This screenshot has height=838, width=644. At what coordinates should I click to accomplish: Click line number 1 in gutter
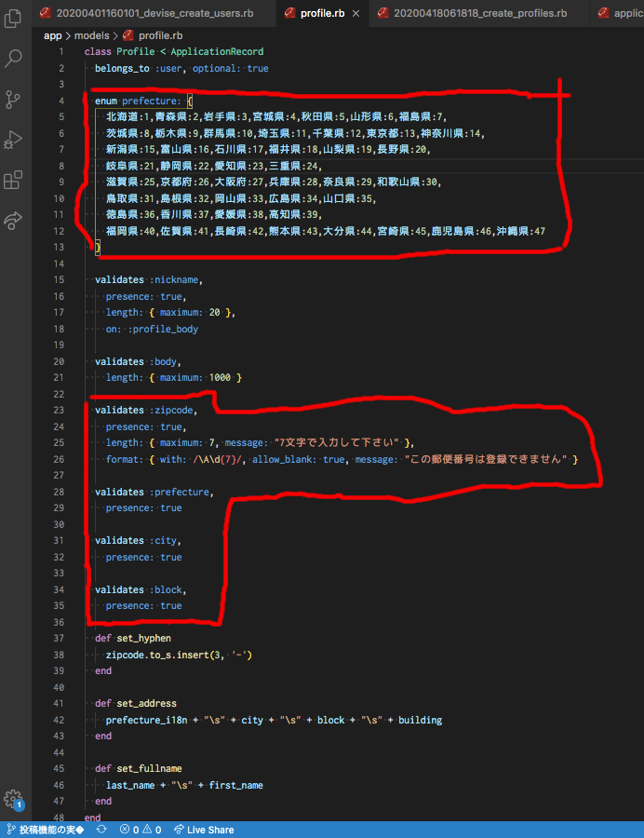coord(61,52)
